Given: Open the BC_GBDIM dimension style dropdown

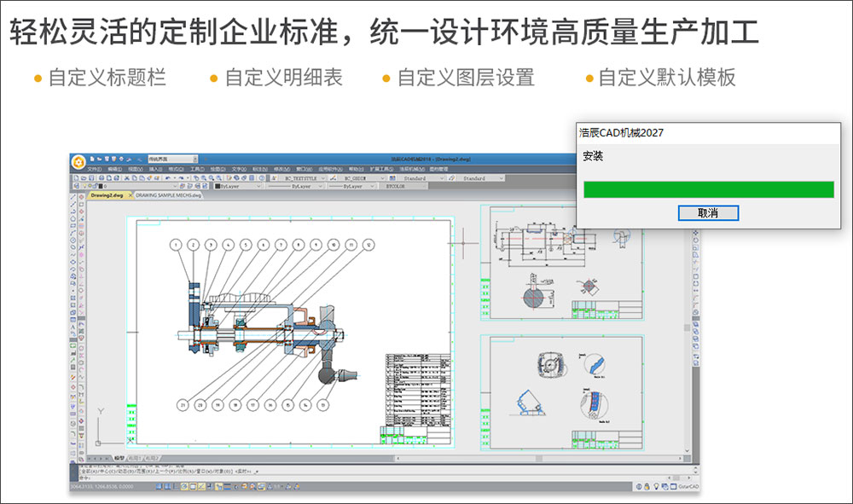Looking at the screenshot, I should coord(362,177).
